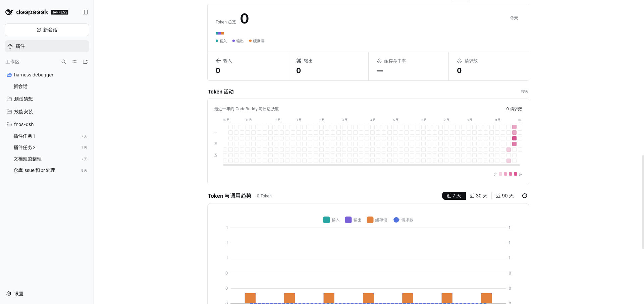Select the 近 90 天 tab
Image resolution: width=644 pixels, height=304 pixels.
coord(505,196)
